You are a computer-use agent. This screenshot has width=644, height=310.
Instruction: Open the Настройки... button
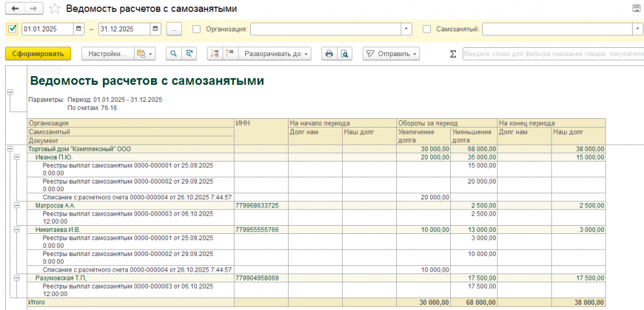click(x=108, y=53)
